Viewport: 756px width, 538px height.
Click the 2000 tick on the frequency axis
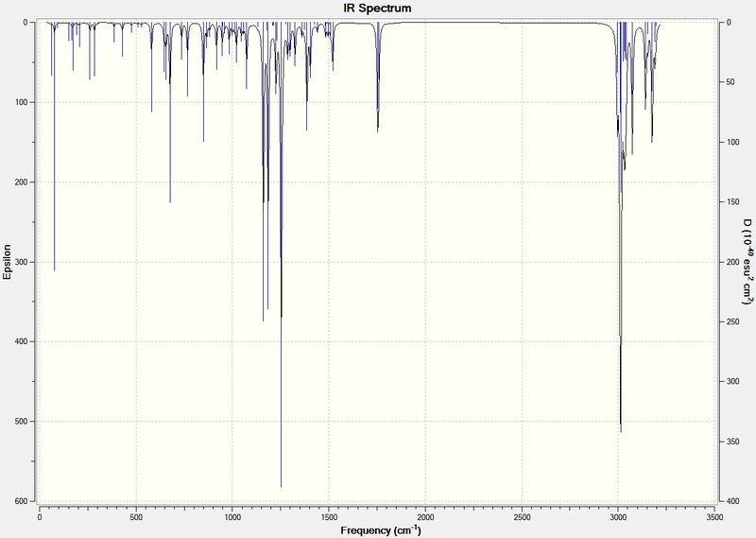coord(425,516)
